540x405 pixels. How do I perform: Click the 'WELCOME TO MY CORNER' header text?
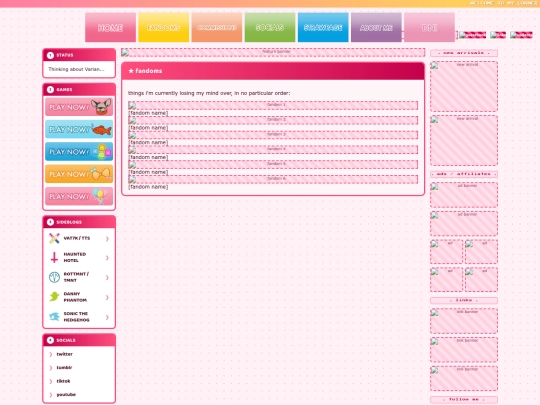(504, 3)
